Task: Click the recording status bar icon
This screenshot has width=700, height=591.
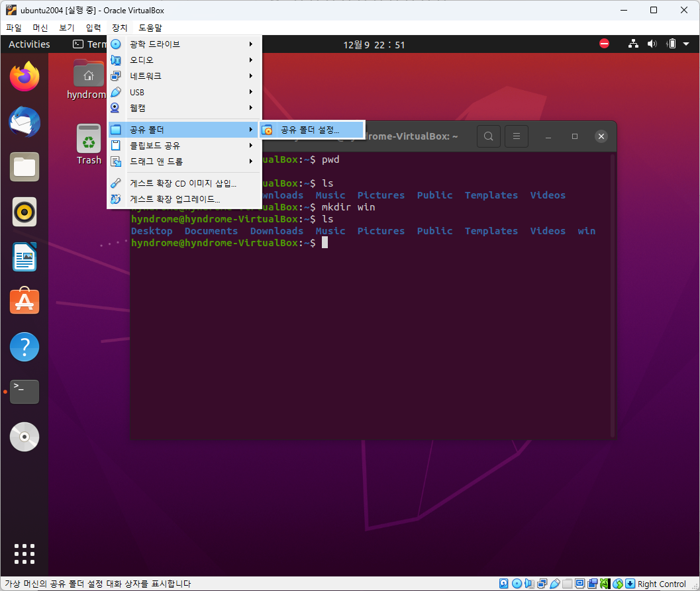Action: 593,584
